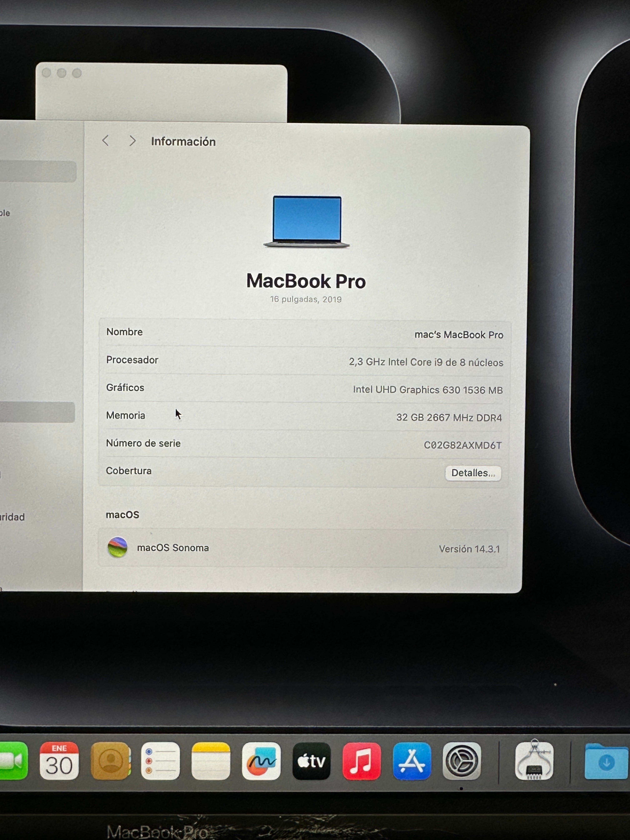Viewport: 630px width, 840px height.
Task: Click the memory value 32 GB 2667 MHz DDR4
Action: [x=449, y=417]
